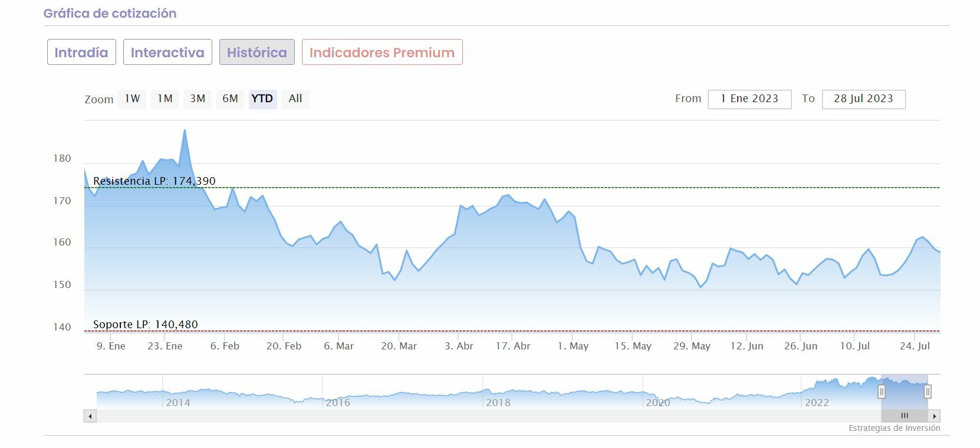
Task: Grab the left range handle in navigator
Action: click(x=882, y=391)
